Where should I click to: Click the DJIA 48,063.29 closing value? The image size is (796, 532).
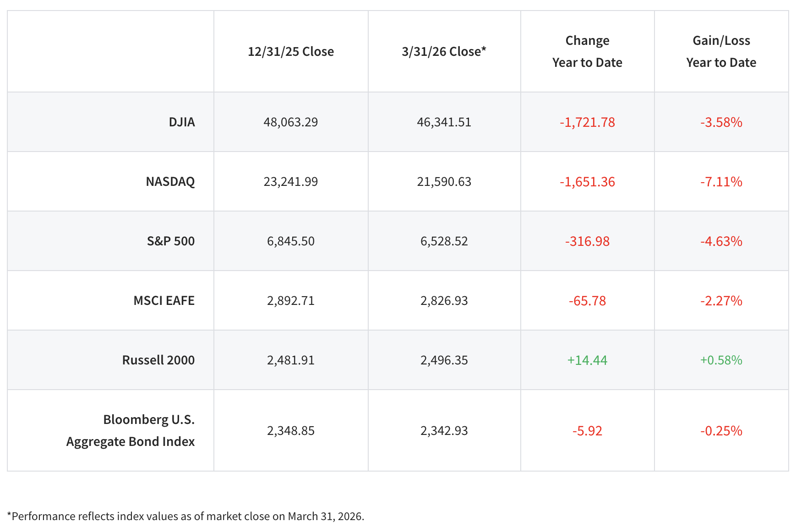[x=290, y=122]
